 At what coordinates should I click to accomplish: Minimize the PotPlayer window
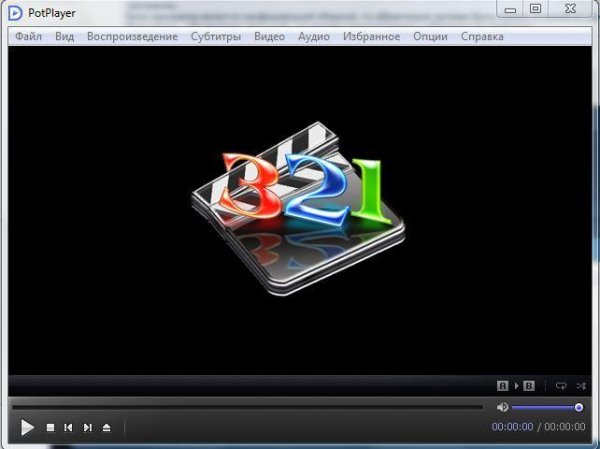(x=510, y=10)
